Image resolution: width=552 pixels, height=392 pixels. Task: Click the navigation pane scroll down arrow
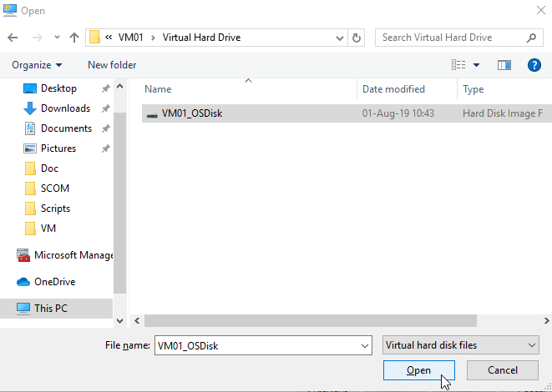pos(119,320)
